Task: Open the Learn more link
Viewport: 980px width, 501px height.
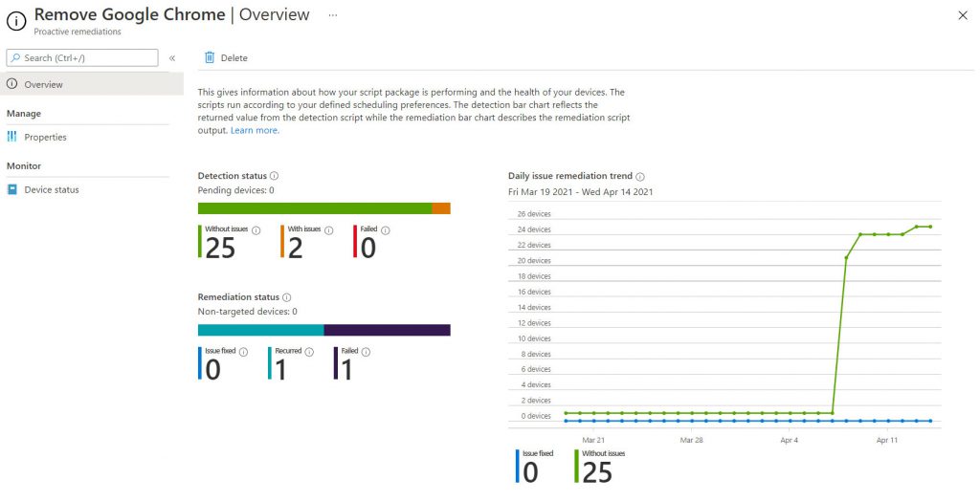Action: pyautogui.click(x=255, y=131)
